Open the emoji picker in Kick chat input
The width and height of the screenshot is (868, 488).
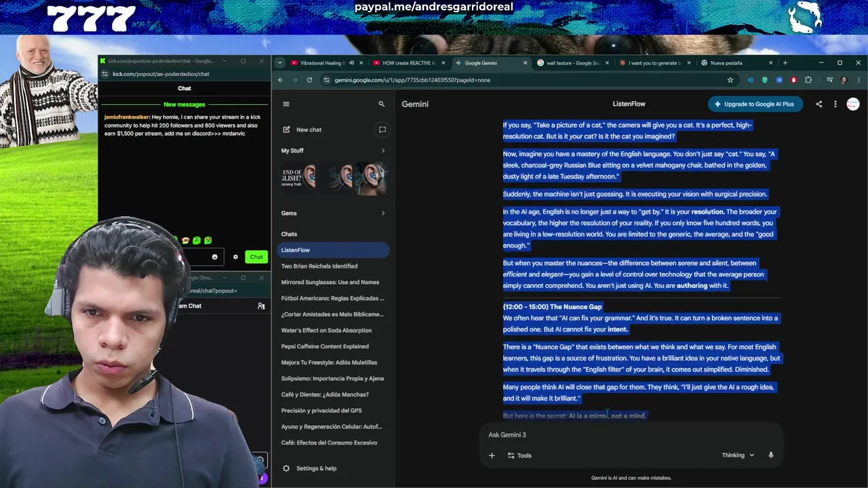[215, 257]
